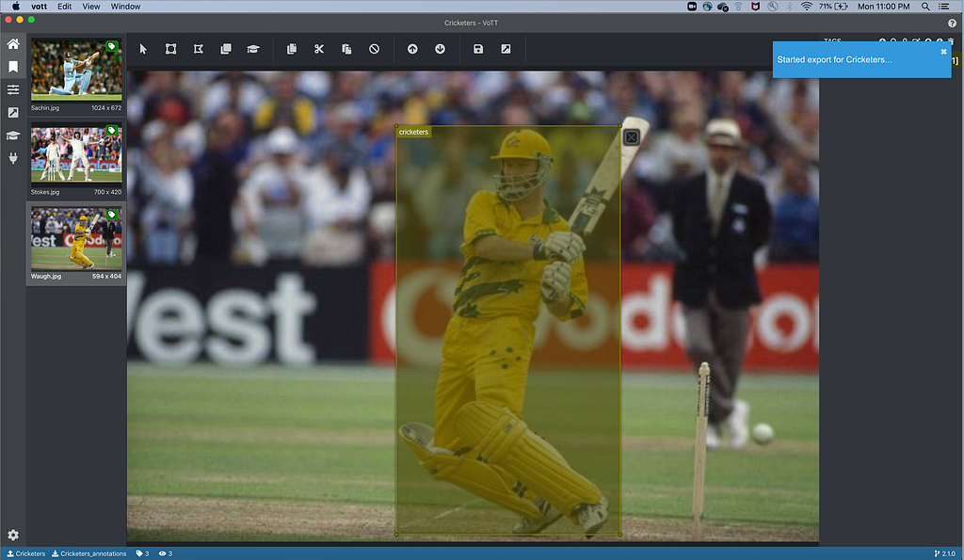Click the close icon on the cricketers region
964x560 pixels.
[x=632, y=137]
